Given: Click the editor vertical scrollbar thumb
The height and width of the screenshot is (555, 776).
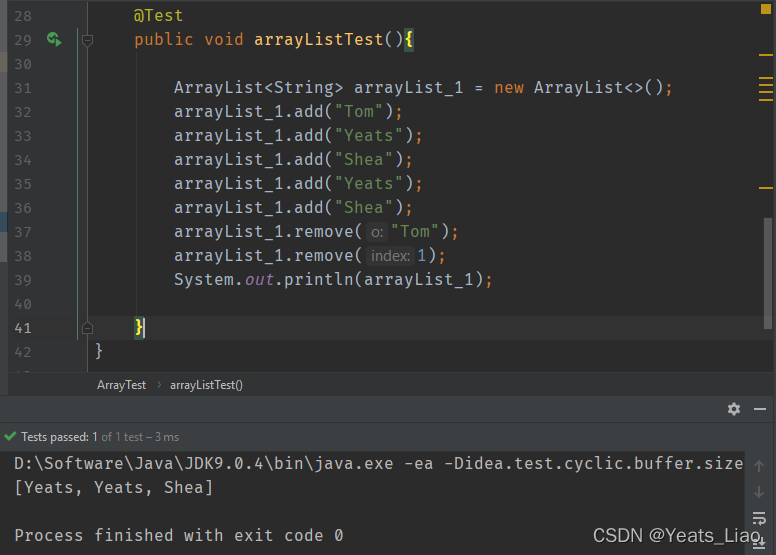Looking at the screenshot, I should tap(768, 273).
